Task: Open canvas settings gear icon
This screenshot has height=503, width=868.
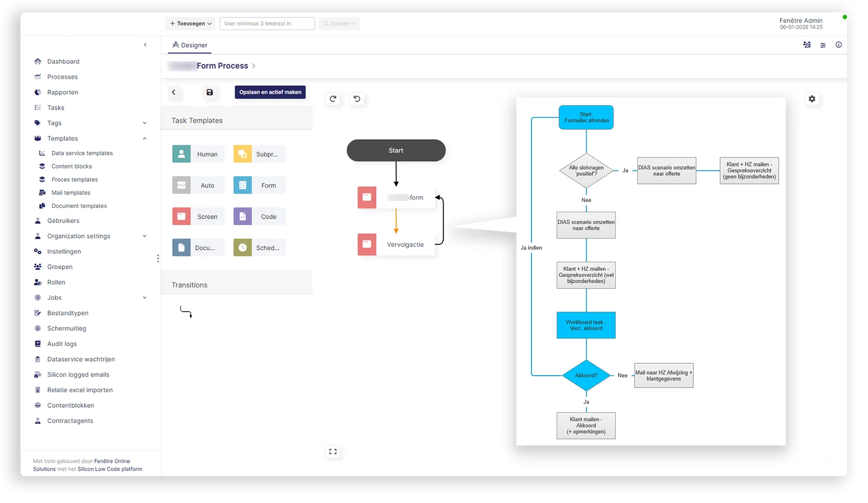Action: [x=812, y=99]
